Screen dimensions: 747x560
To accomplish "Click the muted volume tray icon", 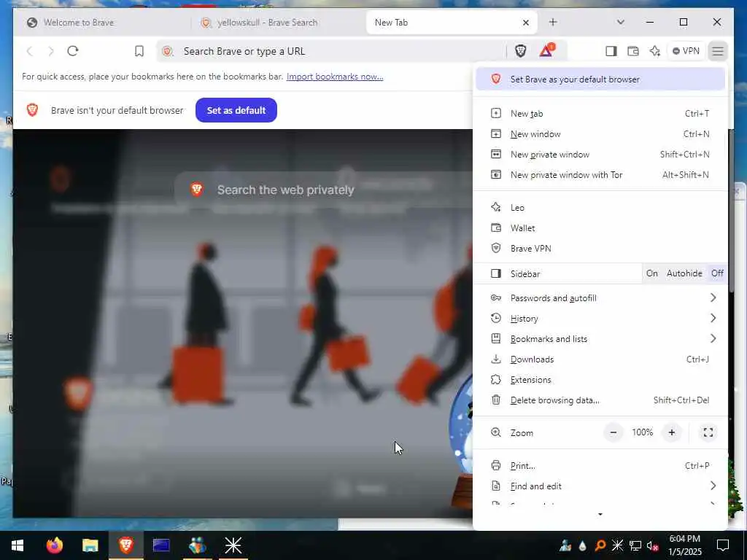I will [x=652, y=545].
